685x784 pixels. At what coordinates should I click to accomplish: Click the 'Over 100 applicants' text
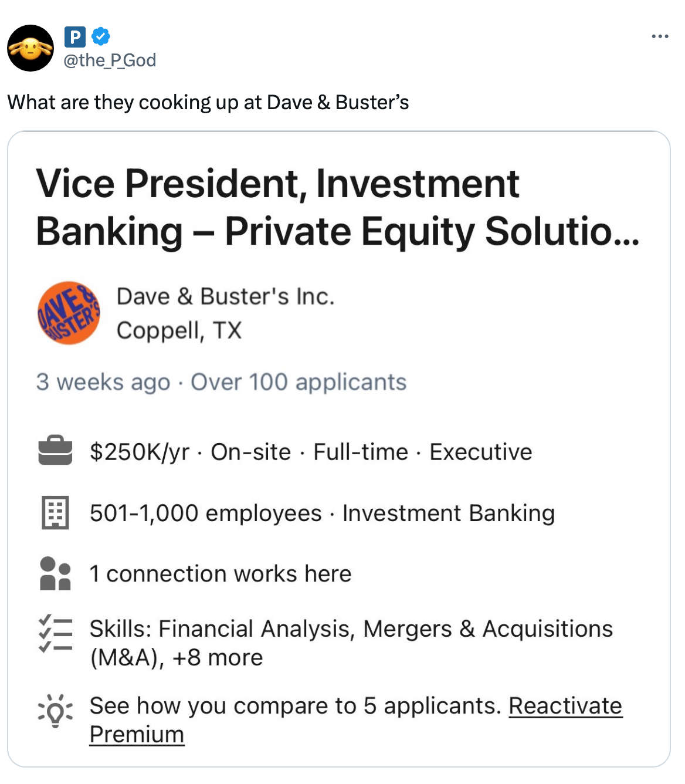[299, 382]
